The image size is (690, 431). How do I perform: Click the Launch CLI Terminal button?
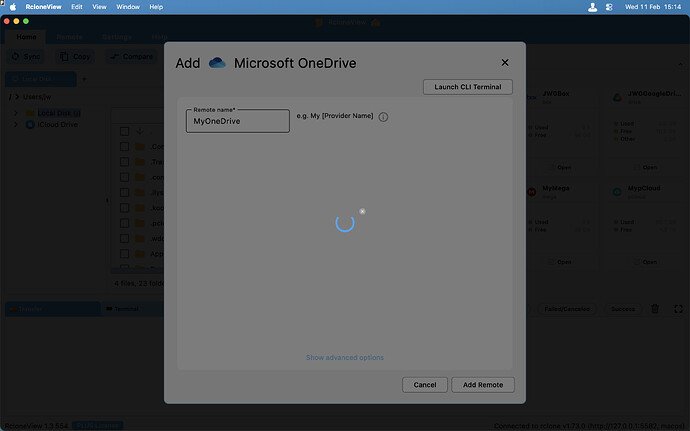coord(468,87)
